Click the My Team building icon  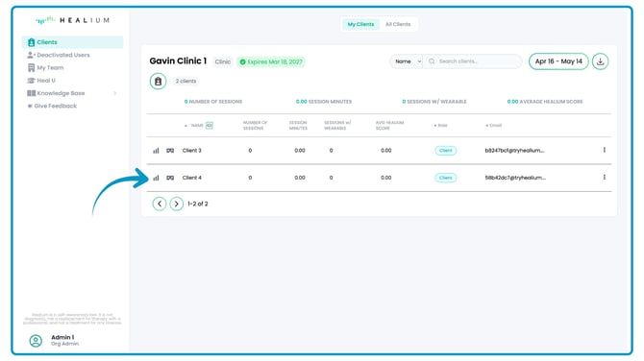pos(31,67)
